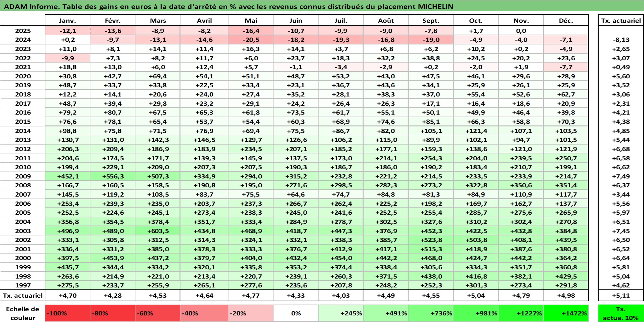Select the 2025 year row label
Screen dimensions: 644x322
tap(23, 31)
